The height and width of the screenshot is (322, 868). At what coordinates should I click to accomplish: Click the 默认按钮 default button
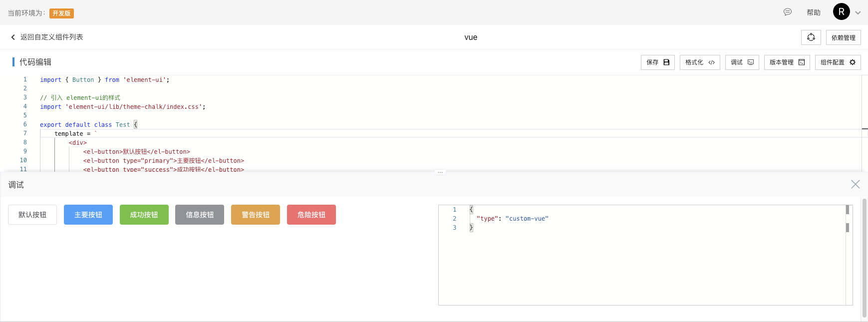pyautogui.click(x=32, y=215)
